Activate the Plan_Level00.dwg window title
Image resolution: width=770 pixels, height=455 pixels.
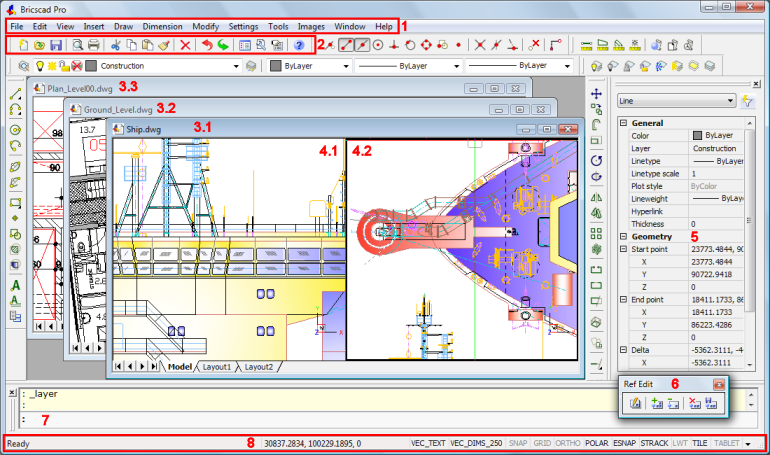80,88
